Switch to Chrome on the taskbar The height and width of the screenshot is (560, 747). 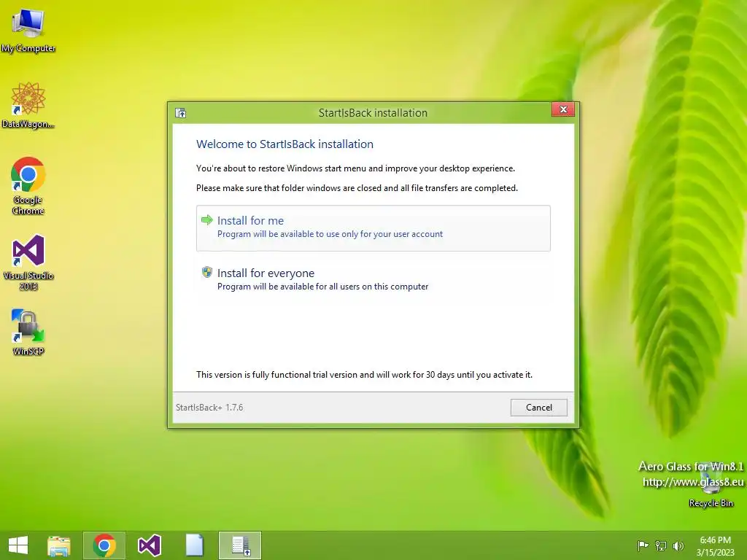tap(104, 545)
